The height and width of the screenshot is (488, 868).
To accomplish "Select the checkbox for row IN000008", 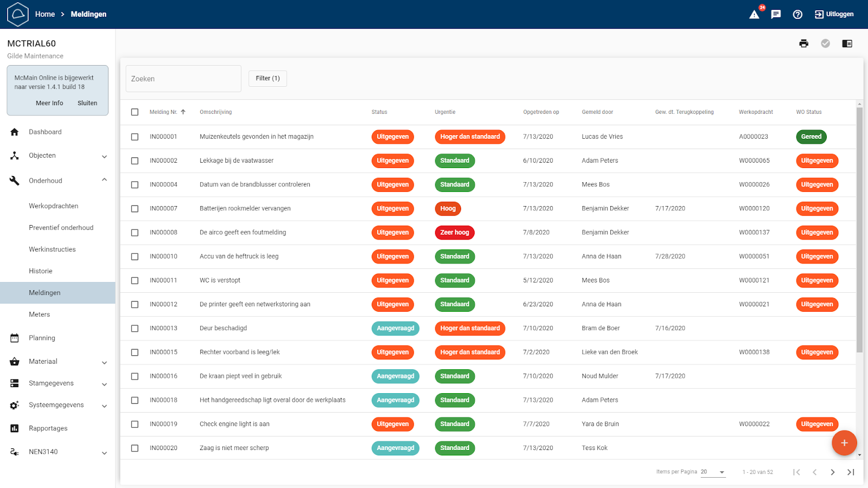I will click(135, 233).
